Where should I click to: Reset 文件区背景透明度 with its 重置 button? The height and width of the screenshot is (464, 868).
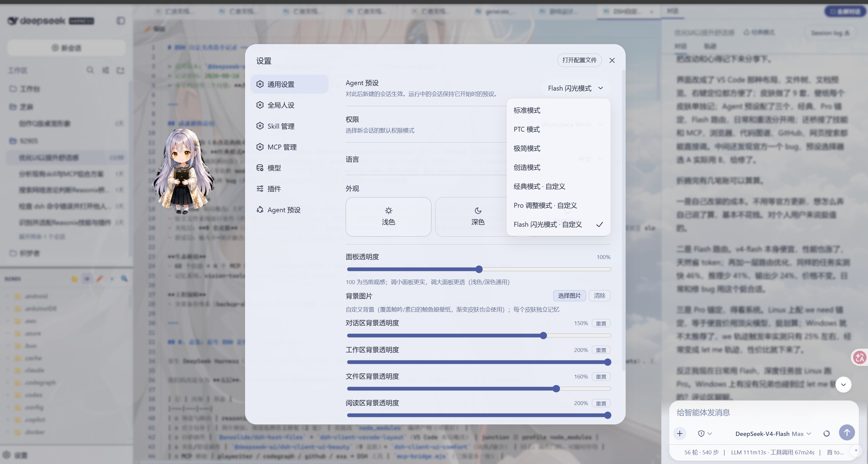coord(601,376)
